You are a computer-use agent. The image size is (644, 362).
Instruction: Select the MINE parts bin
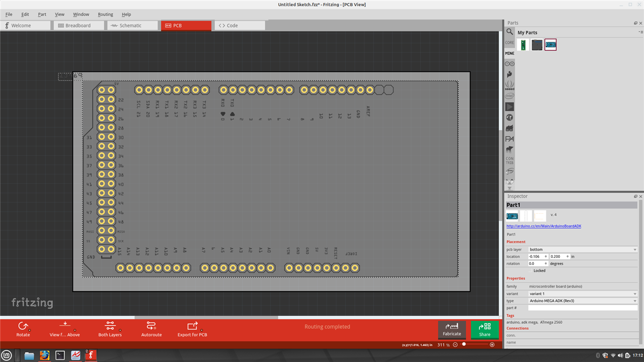[x=510, y=53]
